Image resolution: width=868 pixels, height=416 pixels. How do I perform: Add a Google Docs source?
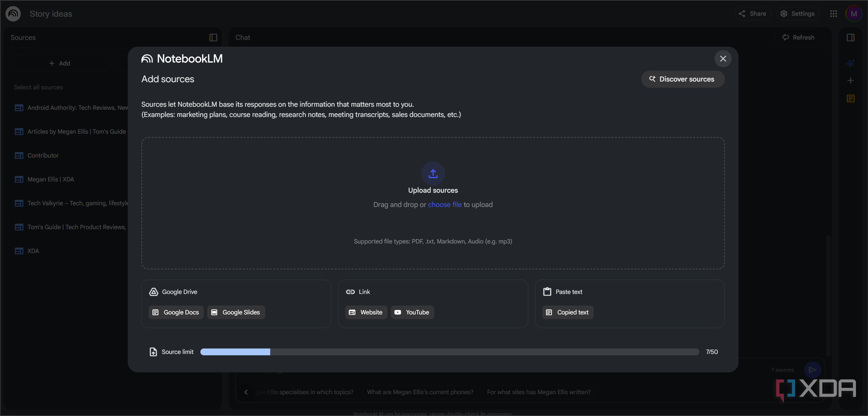[176, 312]
